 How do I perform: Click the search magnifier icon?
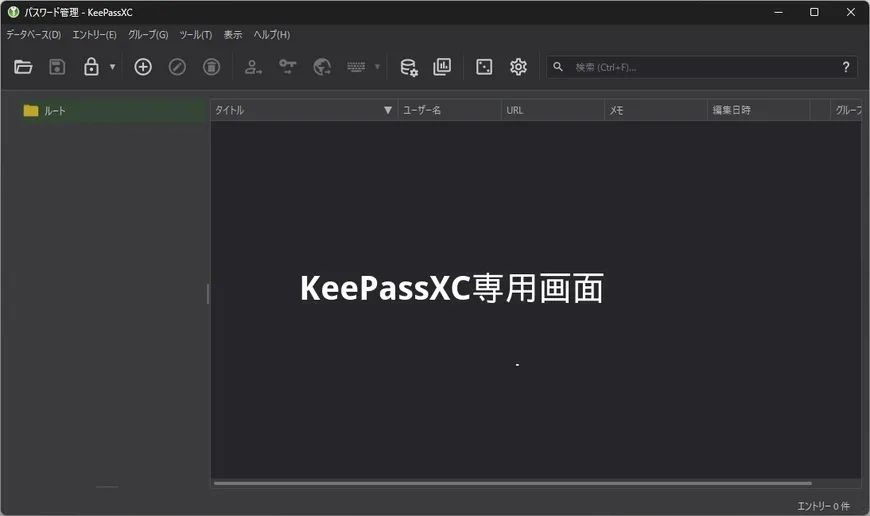click(x=558, y=67)
